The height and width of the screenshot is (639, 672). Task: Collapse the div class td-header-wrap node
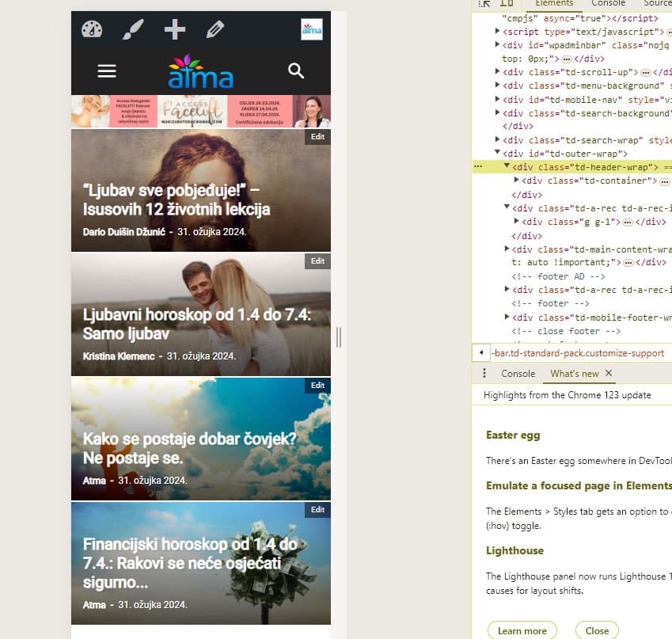pyautogui.click(x=507, y=166)
